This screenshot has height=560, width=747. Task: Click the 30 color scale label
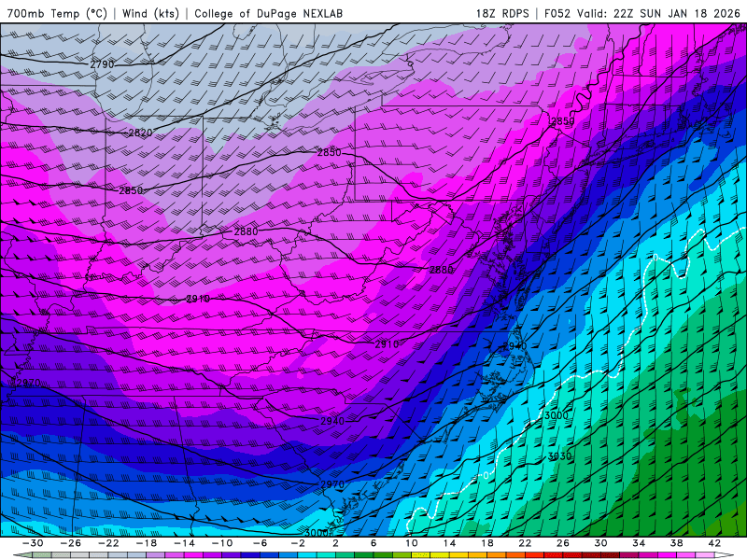600,543
